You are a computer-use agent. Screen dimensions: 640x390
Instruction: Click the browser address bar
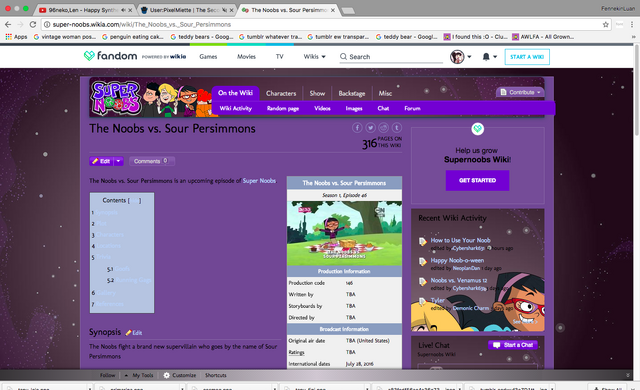pyautogui.click(x=322, y=24)
